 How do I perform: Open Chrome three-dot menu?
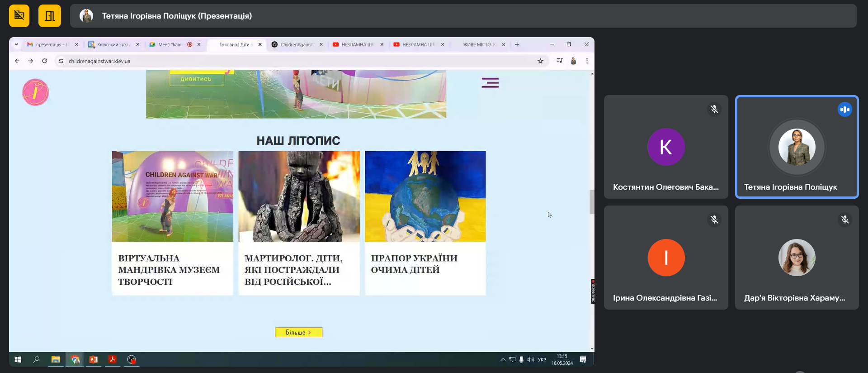pyautogui.click(x=587, y=61)
